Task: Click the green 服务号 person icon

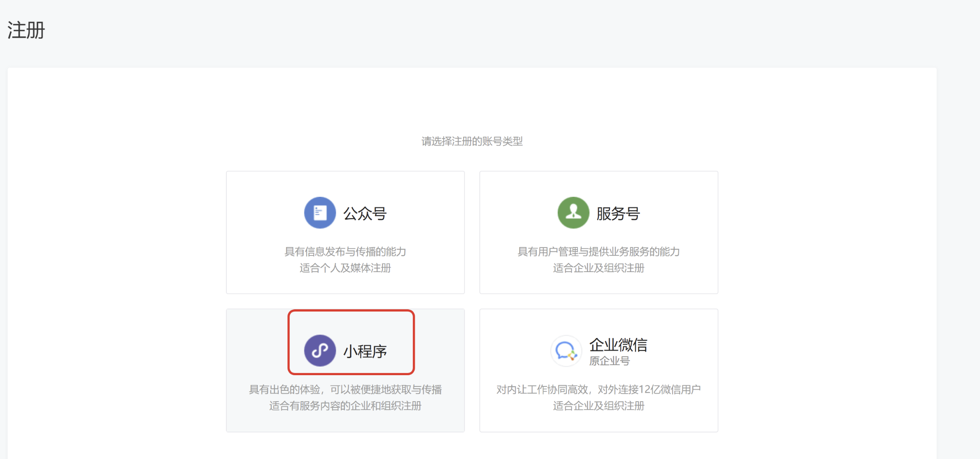Action: 573,213
